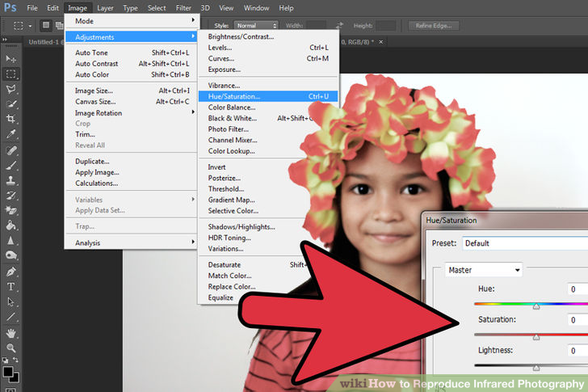This screenshot has height=392, width=588.
Task: Click the Hue value input field
Action: coord(577,289)
